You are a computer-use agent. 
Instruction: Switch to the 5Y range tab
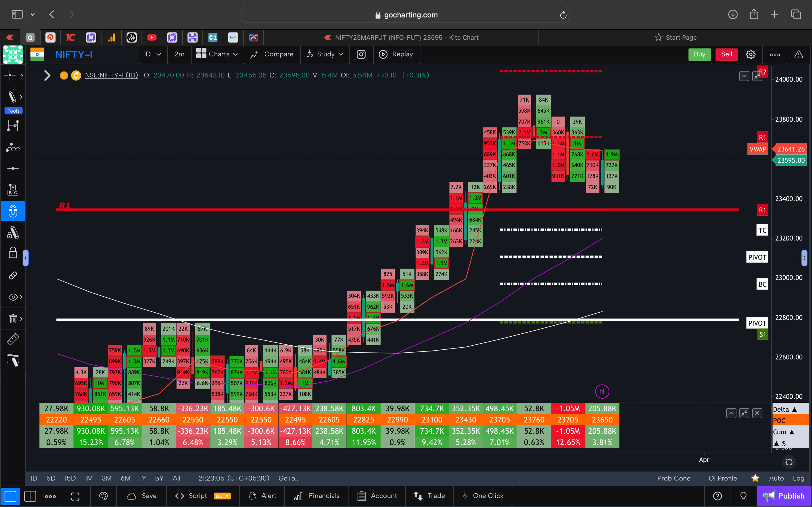click(159, 478)
